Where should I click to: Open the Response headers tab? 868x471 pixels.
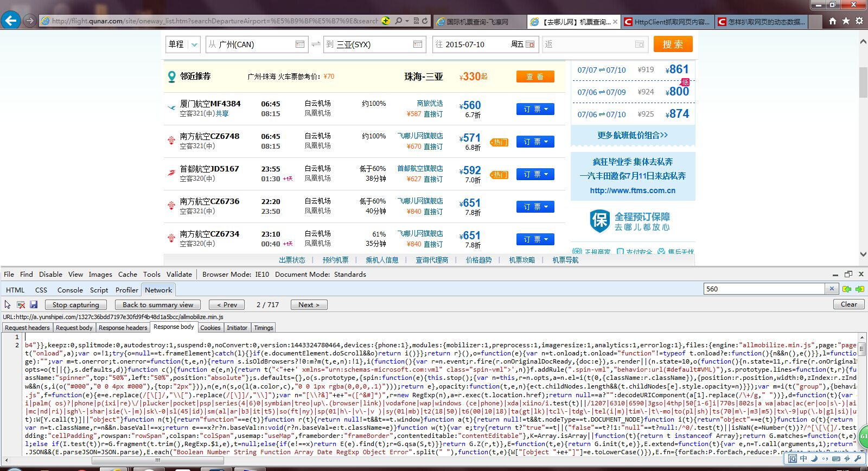(123, 328)
